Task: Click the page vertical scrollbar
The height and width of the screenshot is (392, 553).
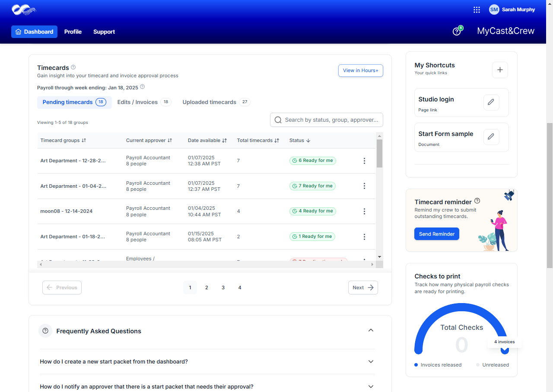Action: point(550,196)
